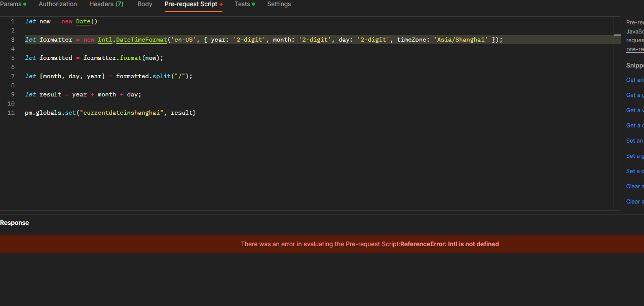Insert the 'Set a c' snippet
This screenshot has height=306, width=644.
point(635,171)
